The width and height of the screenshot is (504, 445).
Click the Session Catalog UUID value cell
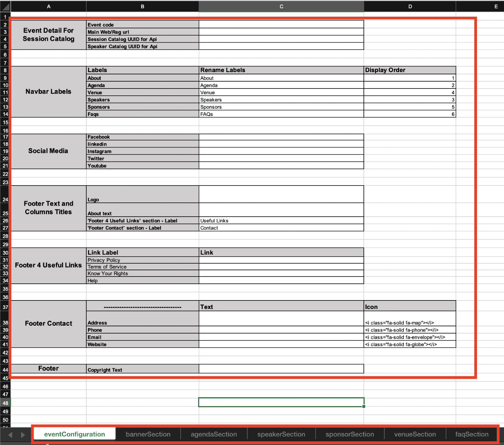[281, 39]
